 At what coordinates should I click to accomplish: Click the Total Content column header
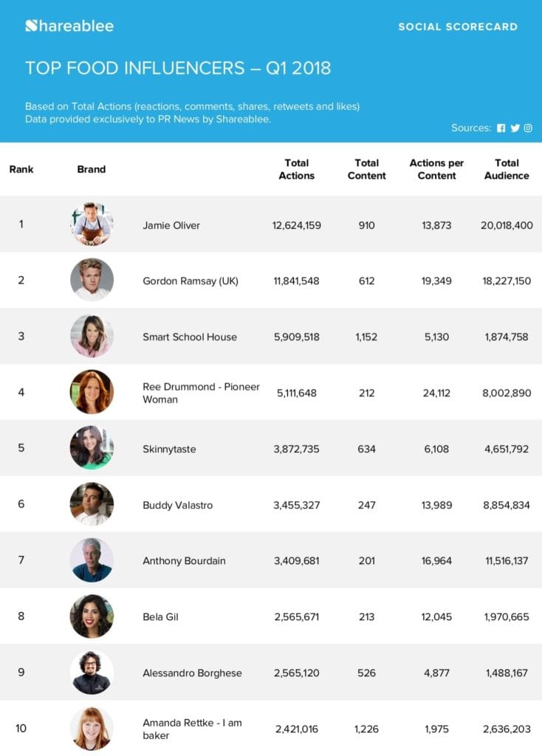[367, 169]
